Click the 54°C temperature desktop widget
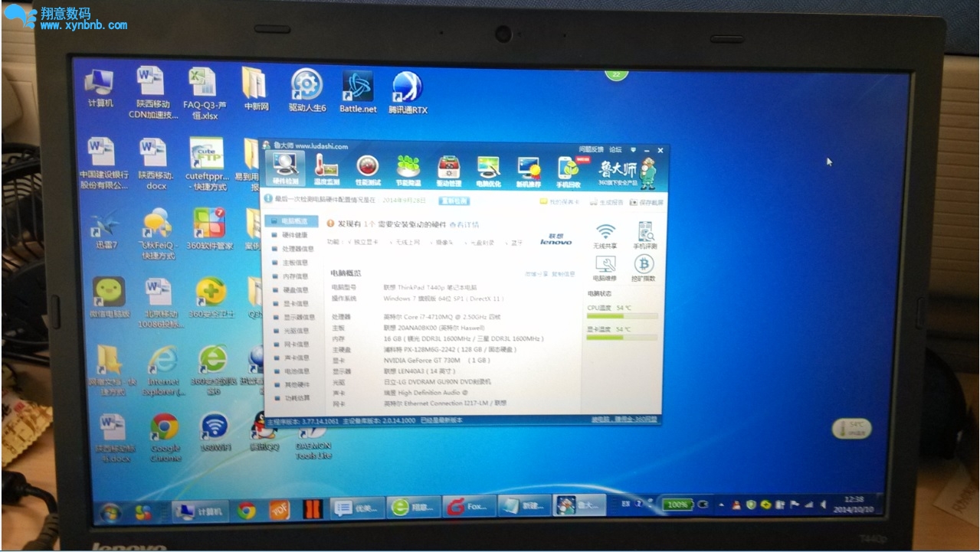 click(853, 429)
